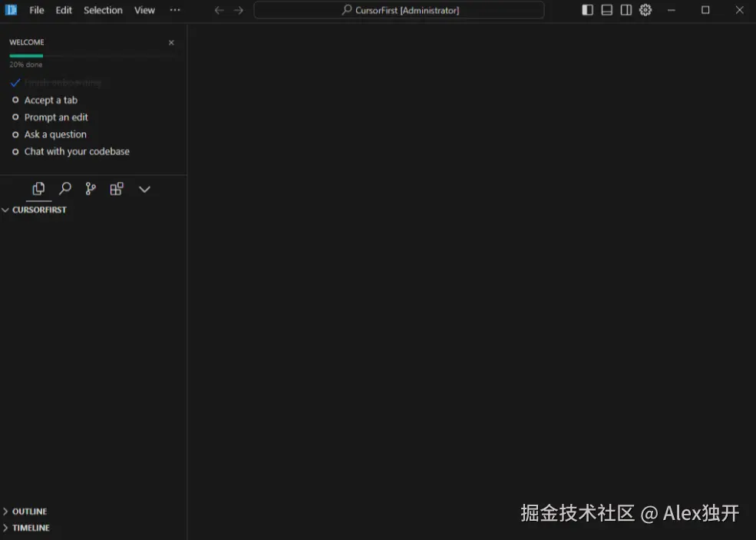Click the CursorFirst command center search box

(x=399, y=10)
